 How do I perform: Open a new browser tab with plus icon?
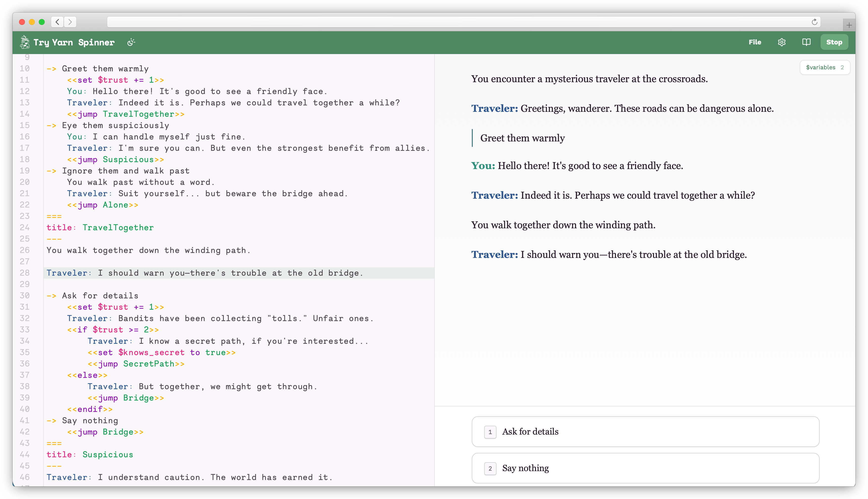(x=849, y=25)
